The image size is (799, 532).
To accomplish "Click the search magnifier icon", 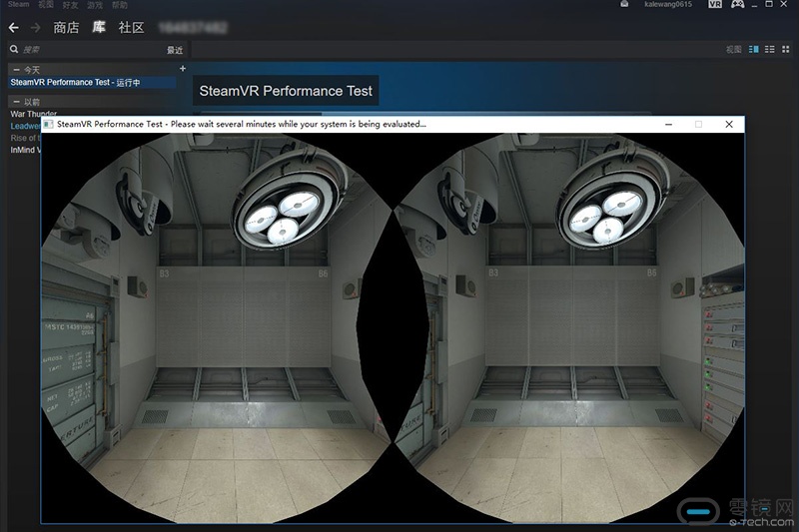I will coord(14,49).
